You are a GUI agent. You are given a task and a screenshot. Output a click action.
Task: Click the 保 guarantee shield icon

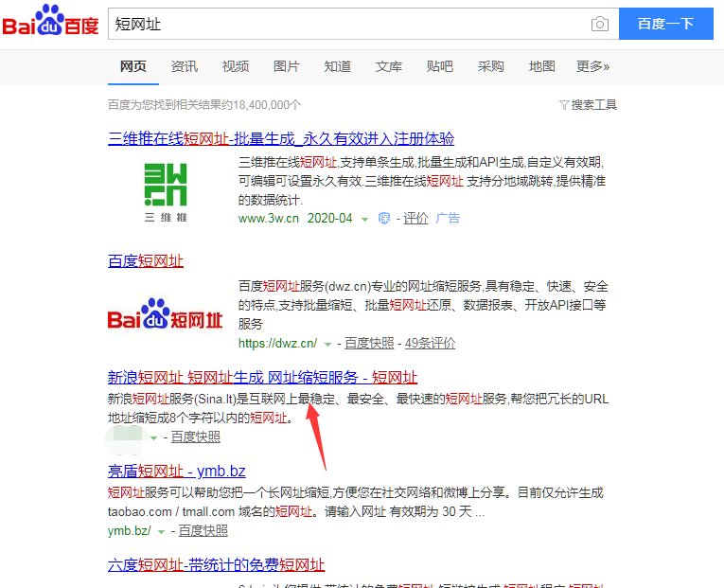pyautogui.click(x=384, y=218)
